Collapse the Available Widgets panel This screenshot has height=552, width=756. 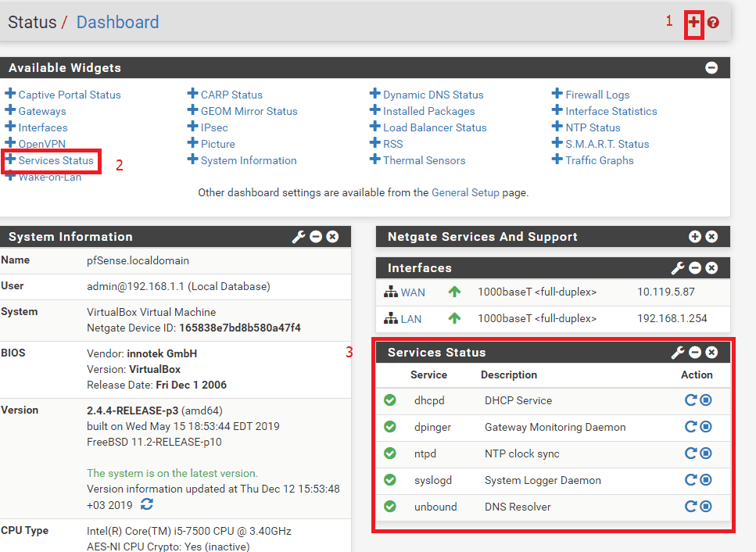tap(711, 68)
